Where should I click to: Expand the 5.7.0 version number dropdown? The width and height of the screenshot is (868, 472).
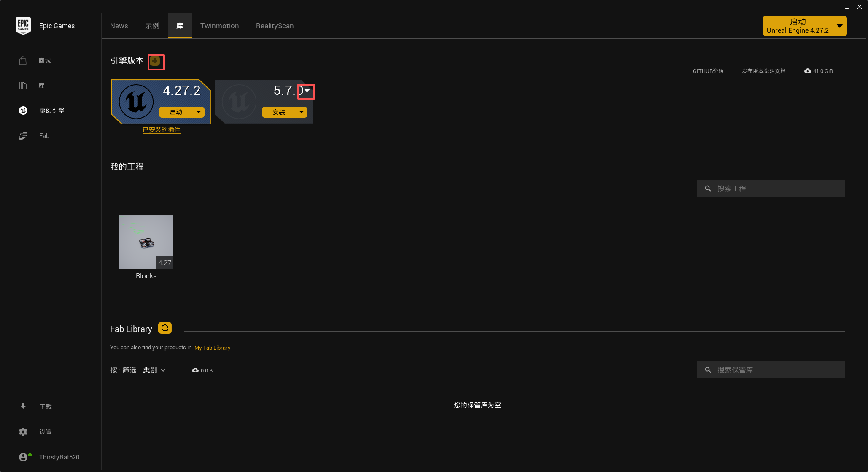(x=307, y=91)
